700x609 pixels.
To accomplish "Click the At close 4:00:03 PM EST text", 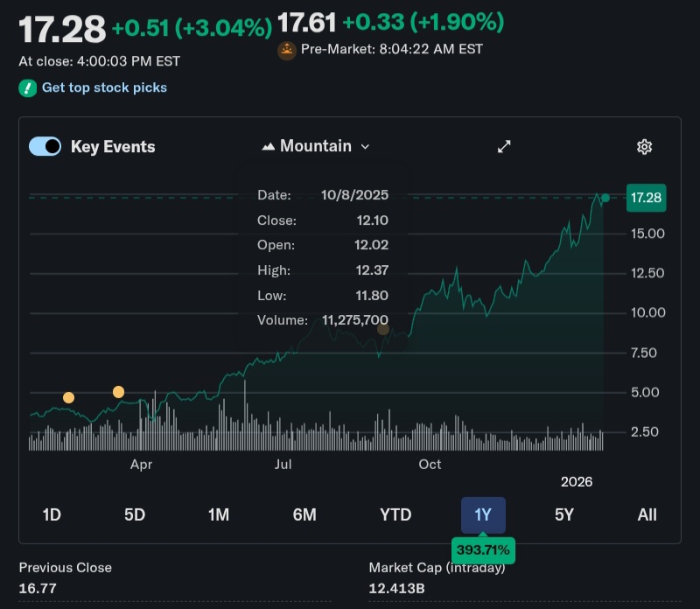I will tap(99, 61).
